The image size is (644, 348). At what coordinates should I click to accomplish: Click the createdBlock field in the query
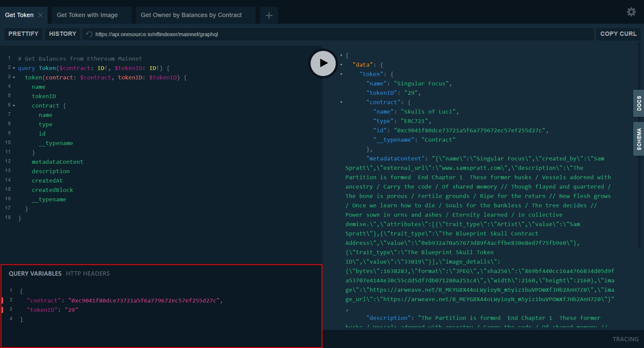click(x=52, y=190)
